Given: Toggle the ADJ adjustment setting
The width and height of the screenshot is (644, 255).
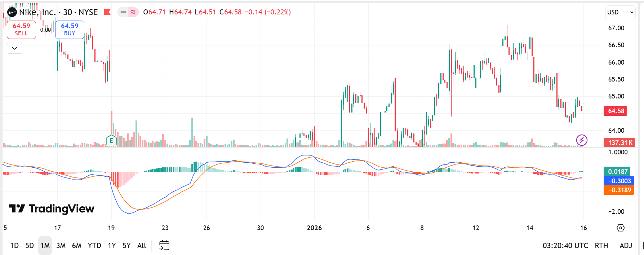Looking at the screenshot, I should pyautogui.click(x=626, y=246).
